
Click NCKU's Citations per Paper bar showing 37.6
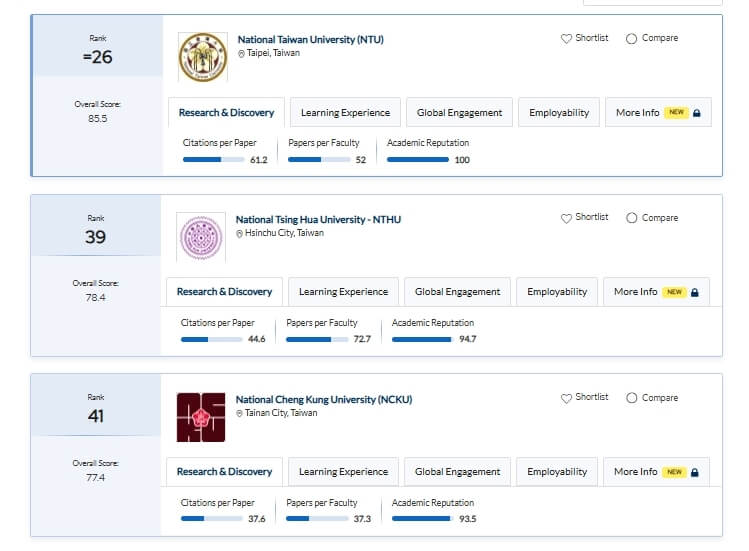pos(212,519)
